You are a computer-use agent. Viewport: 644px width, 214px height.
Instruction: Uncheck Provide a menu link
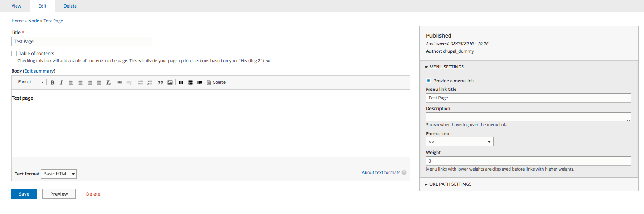429,81
